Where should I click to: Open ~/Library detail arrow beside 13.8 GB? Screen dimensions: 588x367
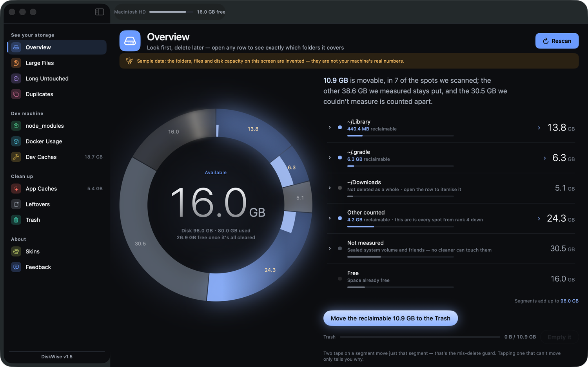(x=539, y=128)
